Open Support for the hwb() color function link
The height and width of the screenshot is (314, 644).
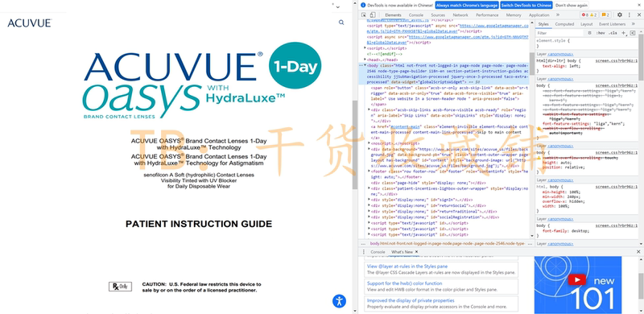tap(405, 283)
